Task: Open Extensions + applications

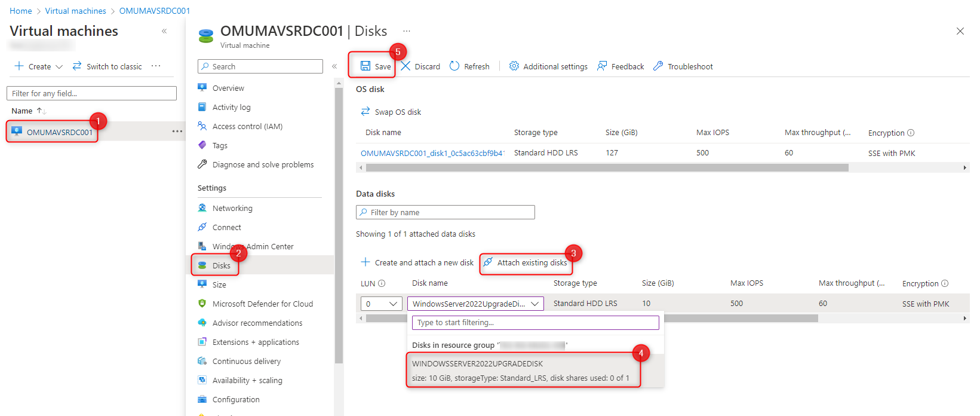Action: (256, 342)
